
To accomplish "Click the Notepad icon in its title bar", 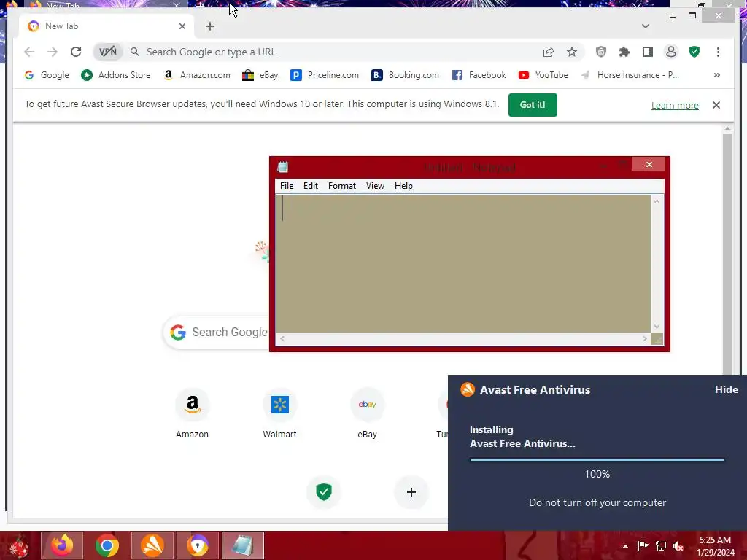I will coord(282,167).
